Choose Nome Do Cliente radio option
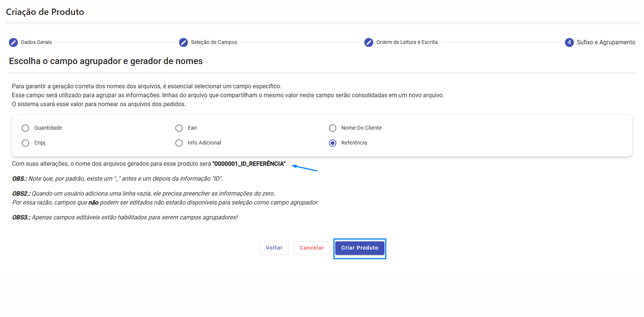 click(x=333, y=128)
